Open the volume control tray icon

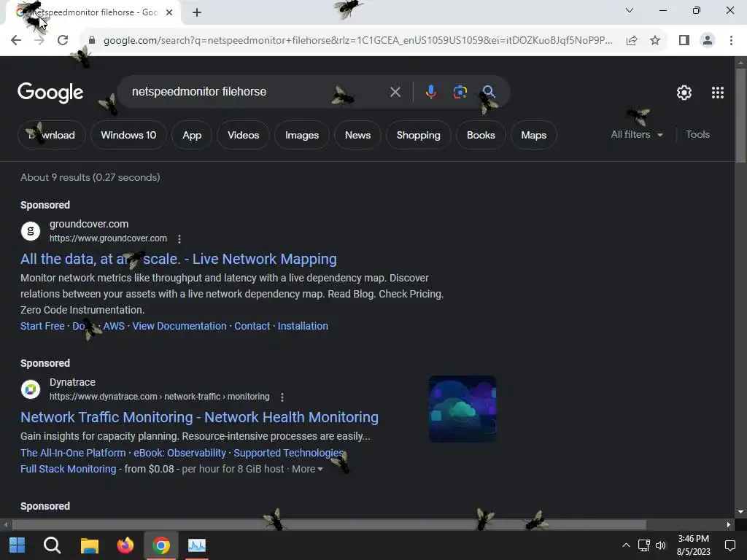(x=660, y=545)
